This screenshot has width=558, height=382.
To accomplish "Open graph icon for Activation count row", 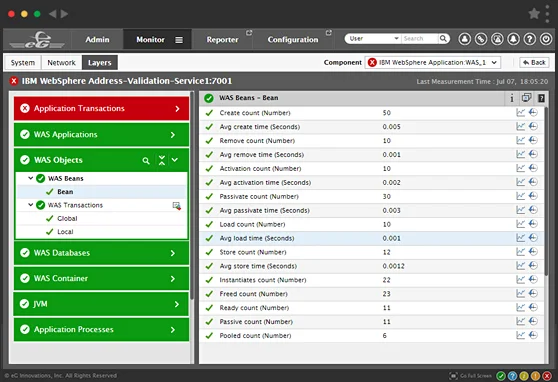I will 520,168.
